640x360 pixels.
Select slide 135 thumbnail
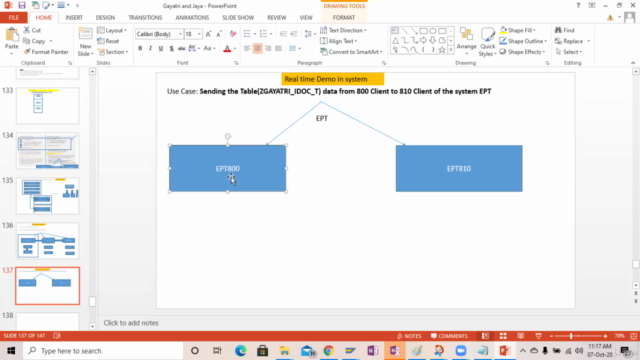47,196
